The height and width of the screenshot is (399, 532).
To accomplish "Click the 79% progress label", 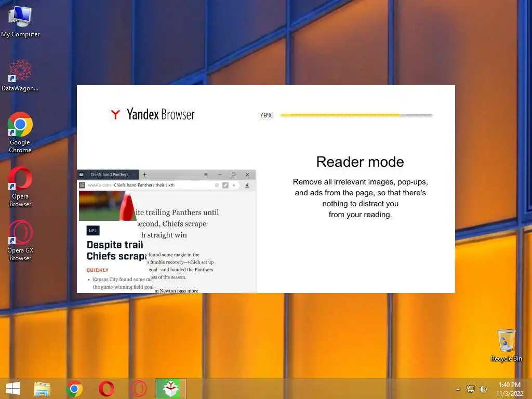I will tap(266, 115).
